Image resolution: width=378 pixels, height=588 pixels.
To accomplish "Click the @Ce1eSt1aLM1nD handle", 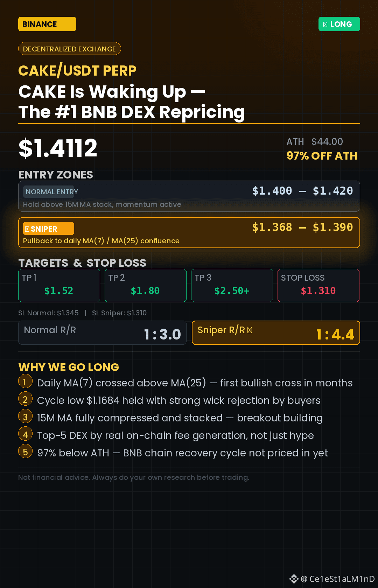I will (x=338, y=579).
